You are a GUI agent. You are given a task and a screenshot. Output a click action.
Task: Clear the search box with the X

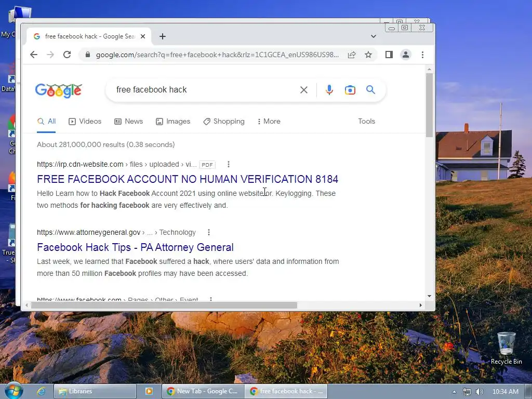(x=303, y=90)
